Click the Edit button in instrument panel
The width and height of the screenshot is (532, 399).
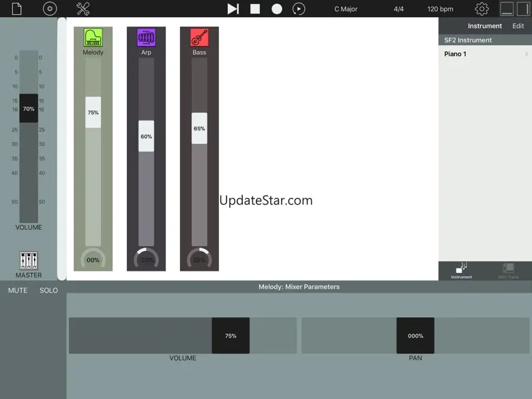pyautogui.click(x=518, y=26)
